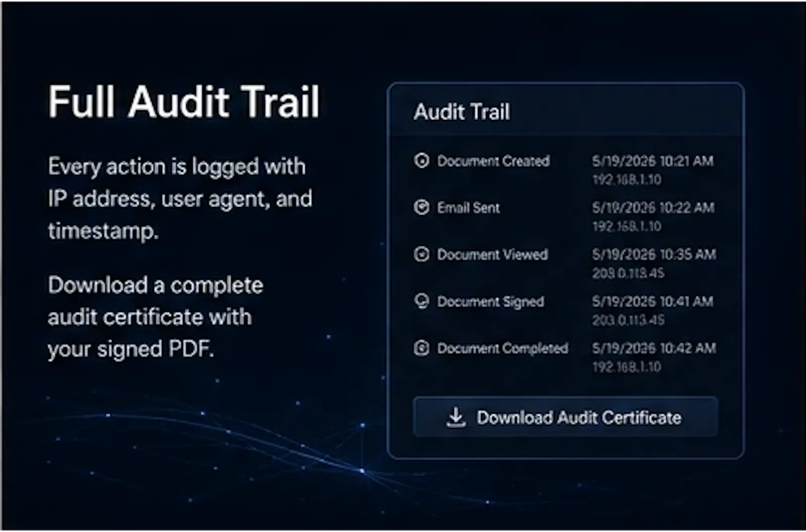Click the 'Document Viewed' entry label

coord(492,254)
